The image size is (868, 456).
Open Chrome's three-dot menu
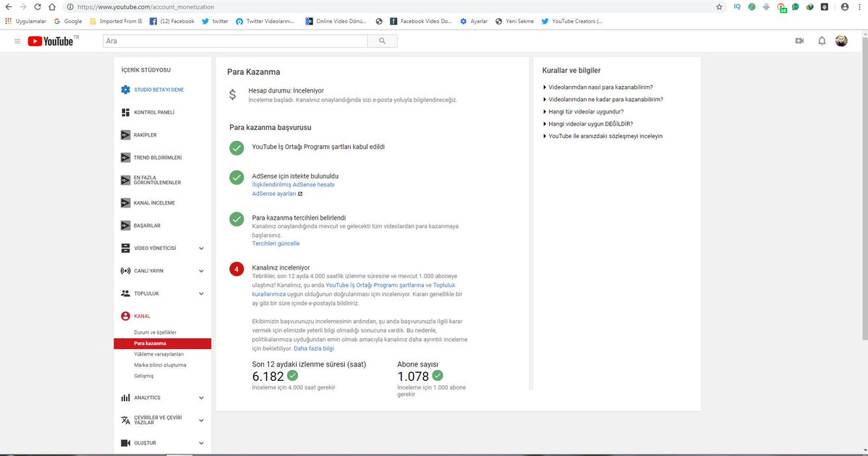[x=859, y=7]
